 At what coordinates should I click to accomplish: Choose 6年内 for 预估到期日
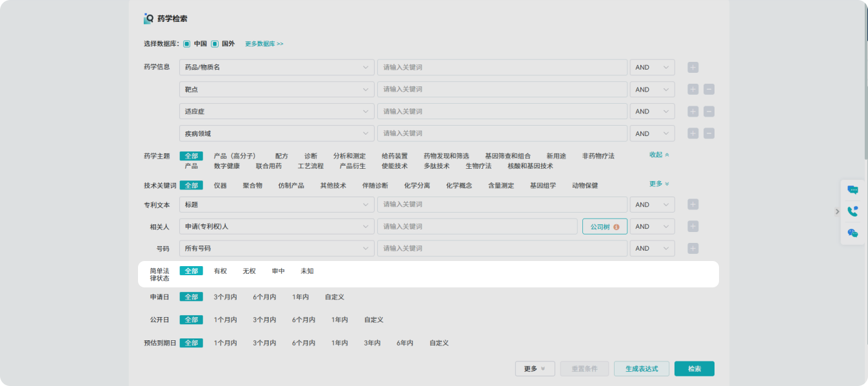coord(405,343)
